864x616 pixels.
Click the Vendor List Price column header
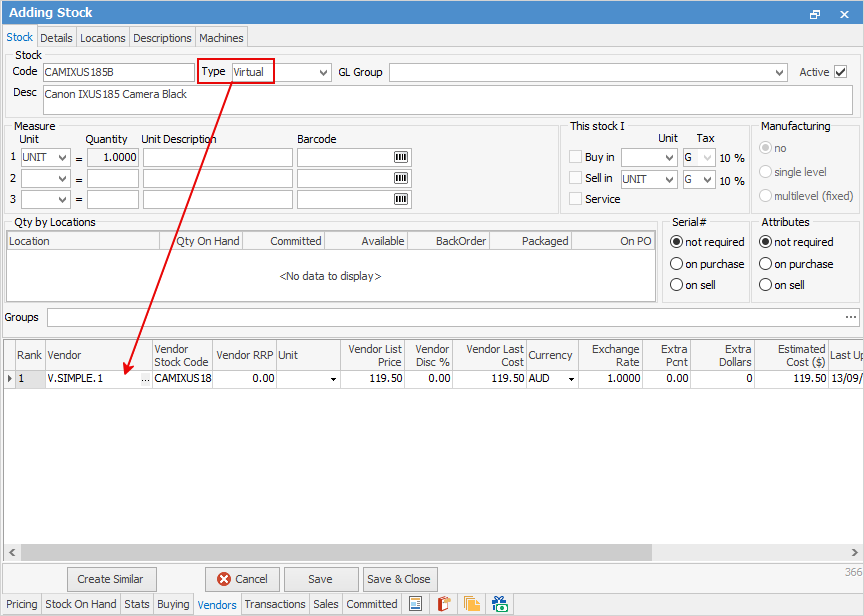tap(372, 355)
